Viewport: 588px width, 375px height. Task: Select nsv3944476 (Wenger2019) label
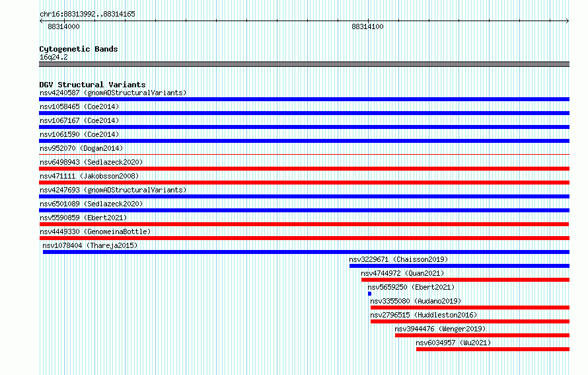(440, 329)
